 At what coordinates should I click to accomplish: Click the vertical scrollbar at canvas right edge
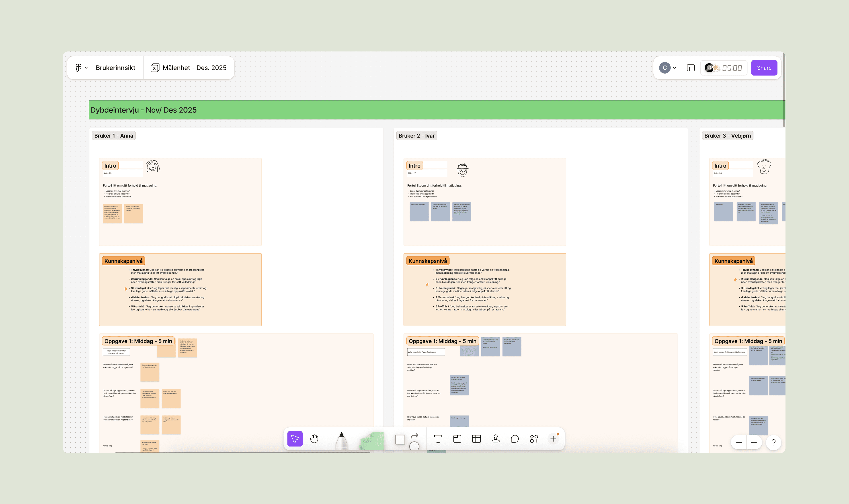point(784,90)
